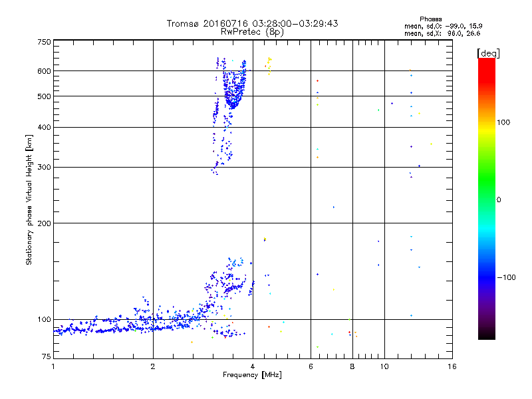Click the y-axis tick label "200"
Screen dimensions: 532x399
click(45, 223)
